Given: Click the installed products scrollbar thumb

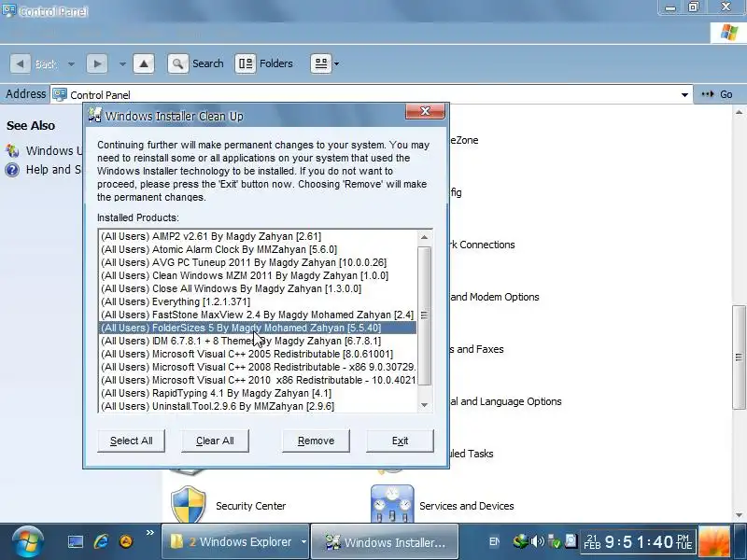Looking at the screenshot, I should [425, 315].
